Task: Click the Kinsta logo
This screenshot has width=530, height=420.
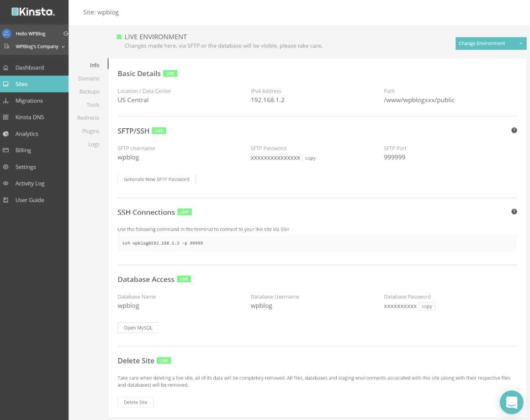Action: tap(33, 12)
